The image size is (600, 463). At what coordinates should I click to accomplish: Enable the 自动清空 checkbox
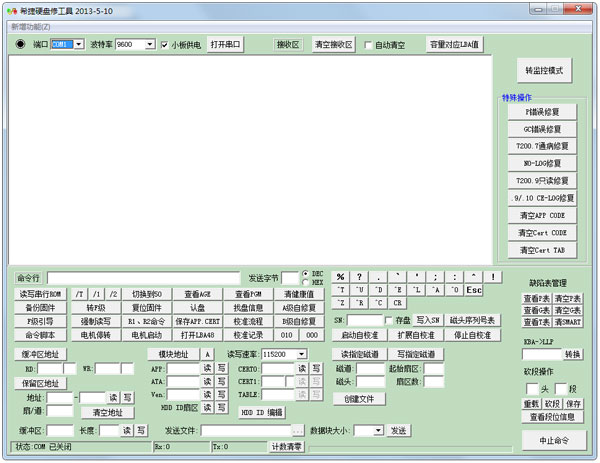369,45
